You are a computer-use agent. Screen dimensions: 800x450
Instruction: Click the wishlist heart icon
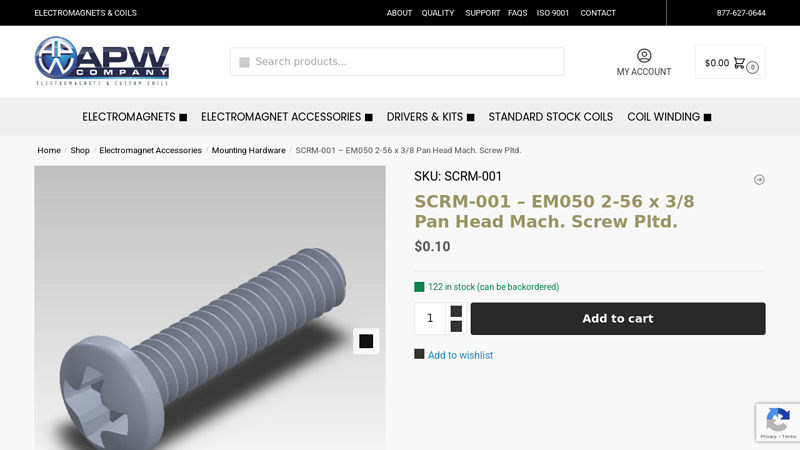[x=419, y=354]
